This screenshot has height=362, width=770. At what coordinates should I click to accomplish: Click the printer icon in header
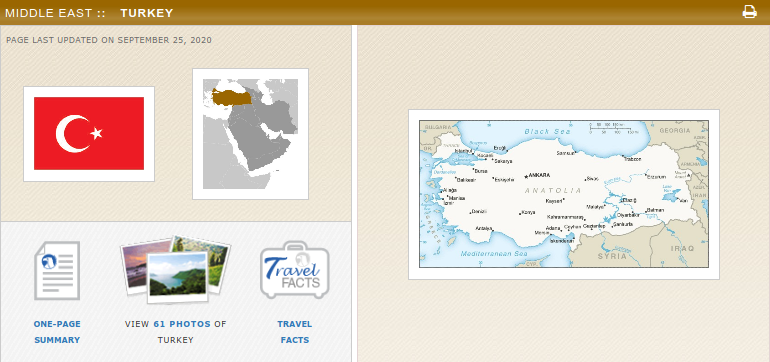click(749, 12)
